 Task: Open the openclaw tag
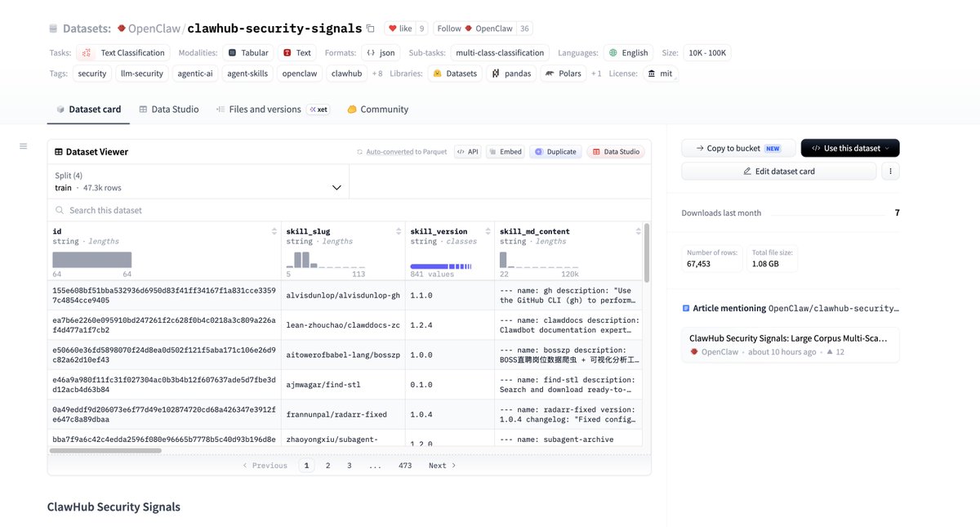click(299, 74)
